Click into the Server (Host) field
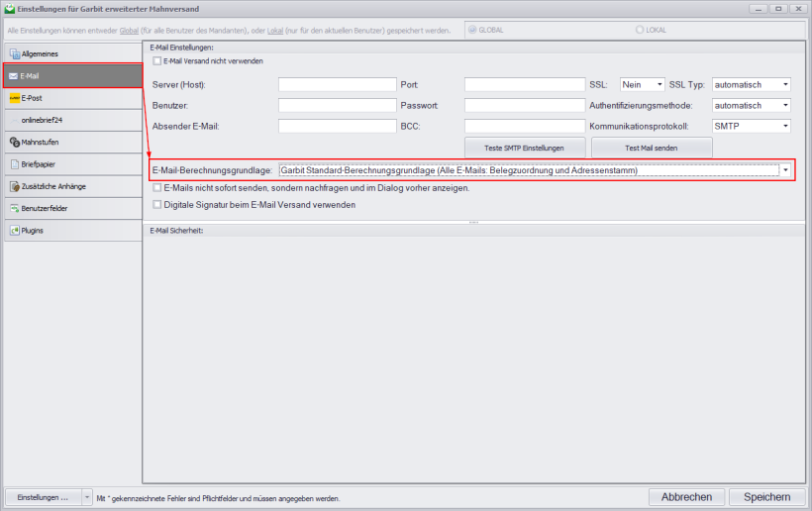The height and width of the screenshot is (511, 812). [x=337, y=85]
